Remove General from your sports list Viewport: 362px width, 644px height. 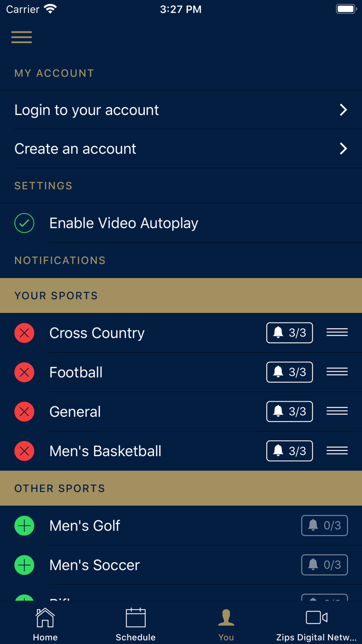24,412
